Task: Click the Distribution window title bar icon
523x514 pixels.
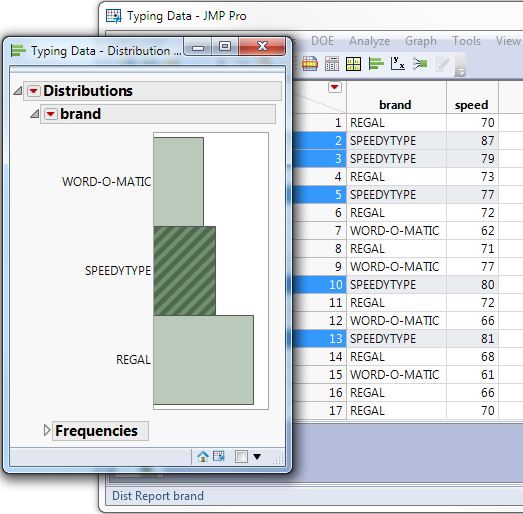Action: pos(18,51)
